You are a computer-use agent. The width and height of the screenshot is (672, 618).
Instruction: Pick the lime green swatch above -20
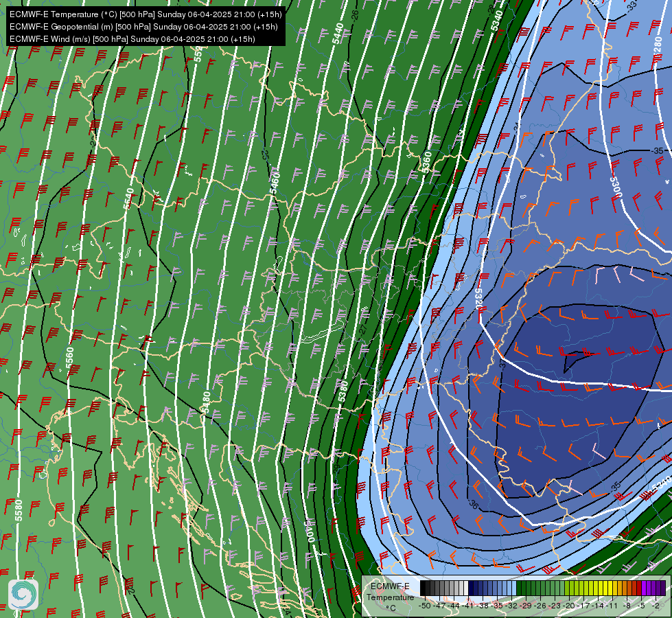point(572,588)
